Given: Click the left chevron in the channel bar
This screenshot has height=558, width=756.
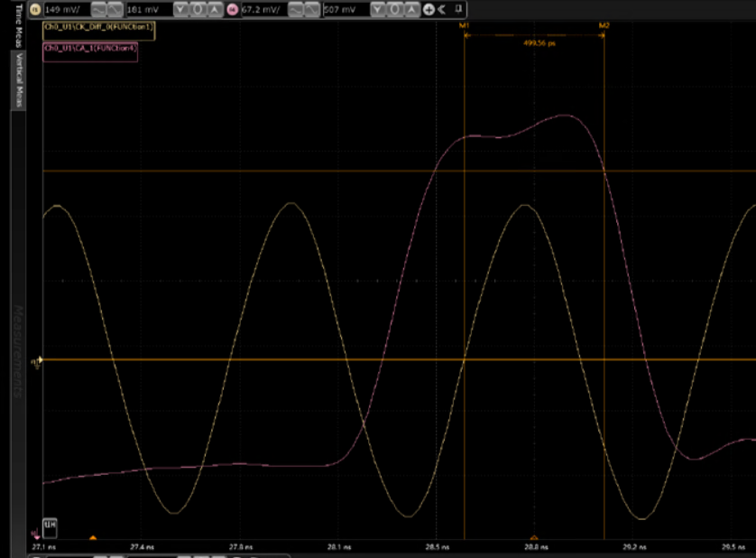Looking at the screenshot, I should (x=441, y=10).
